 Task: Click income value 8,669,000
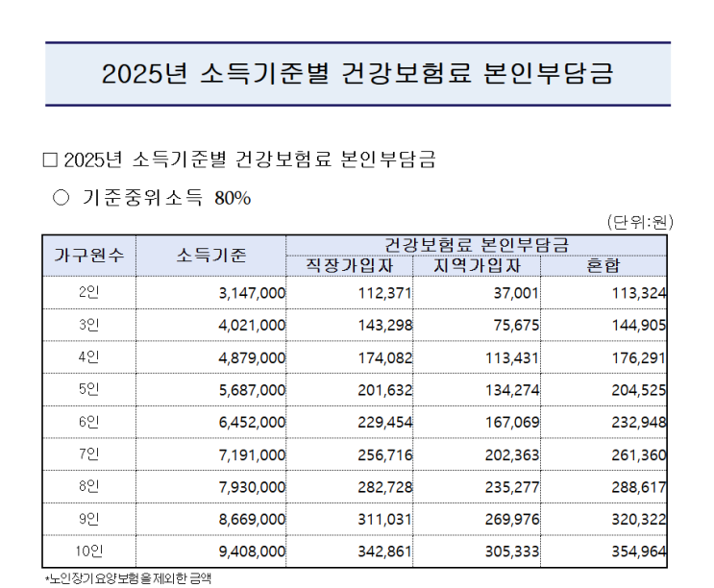pyautogui.click(x=253, y=519)
